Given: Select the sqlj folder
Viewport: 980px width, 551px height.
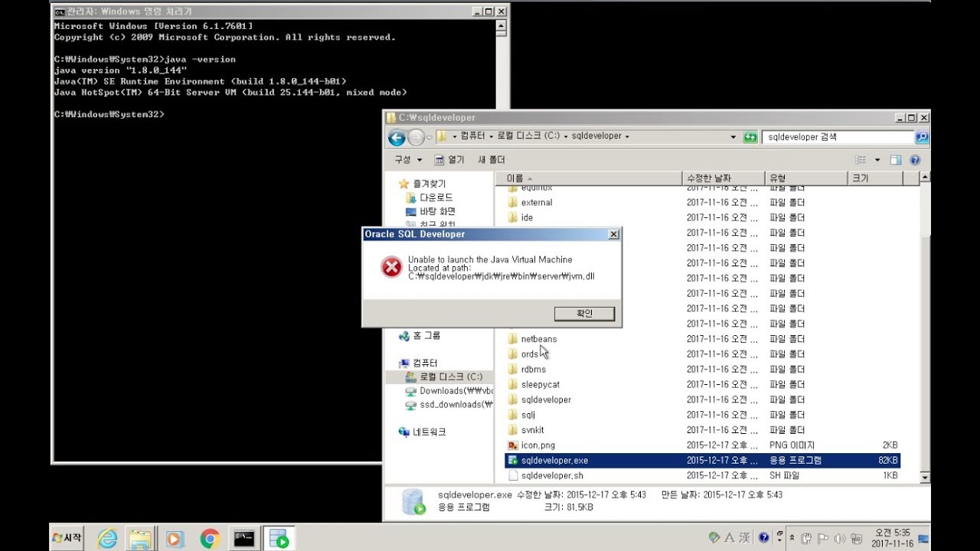Looking at the screenshot, I should 521,415.
